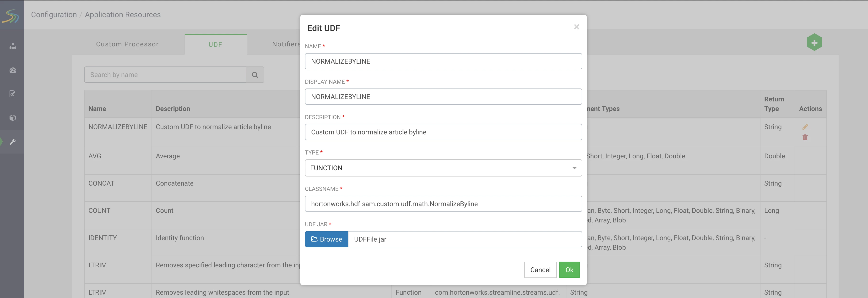Screen dimensions: 868x298
Task: Open the configuration wrench icon
Action: point(13,142)
